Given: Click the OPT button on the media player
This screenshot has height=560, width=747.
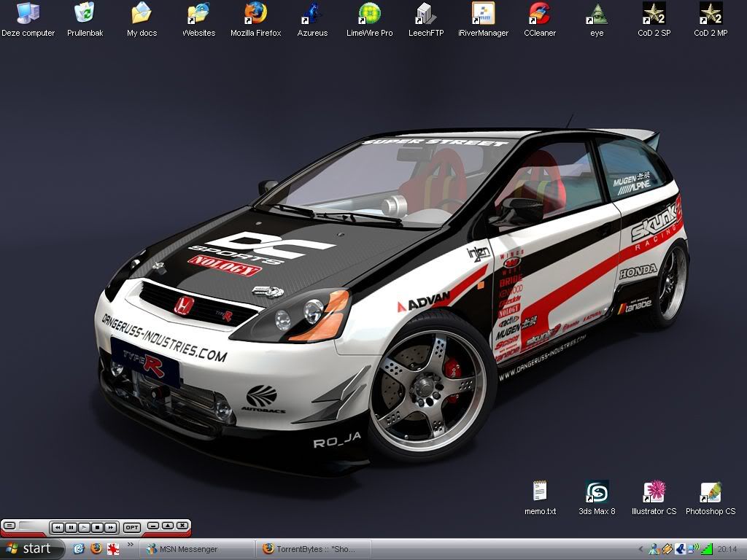Looking at the screenshot, I should (132, 526).
